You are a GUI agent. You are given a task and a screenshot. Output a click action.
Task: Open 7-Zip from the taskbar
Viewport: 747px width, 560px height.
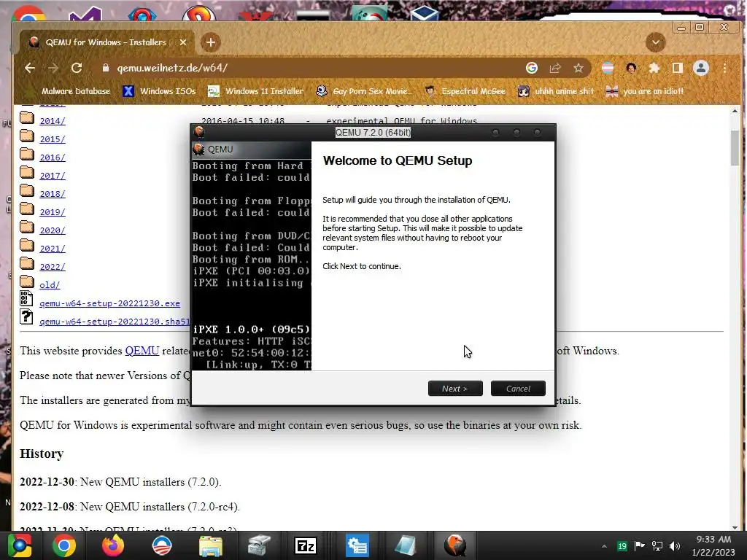click(x=306, y=545)
